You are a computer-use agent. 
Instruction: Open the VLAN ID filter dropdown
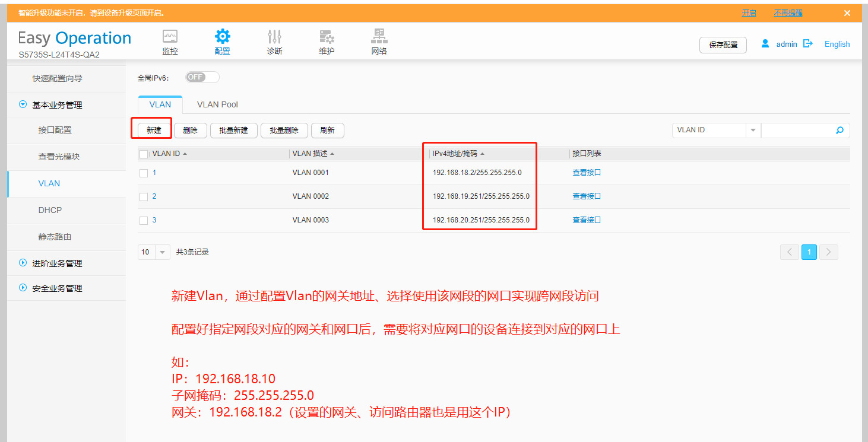(753, 130)
